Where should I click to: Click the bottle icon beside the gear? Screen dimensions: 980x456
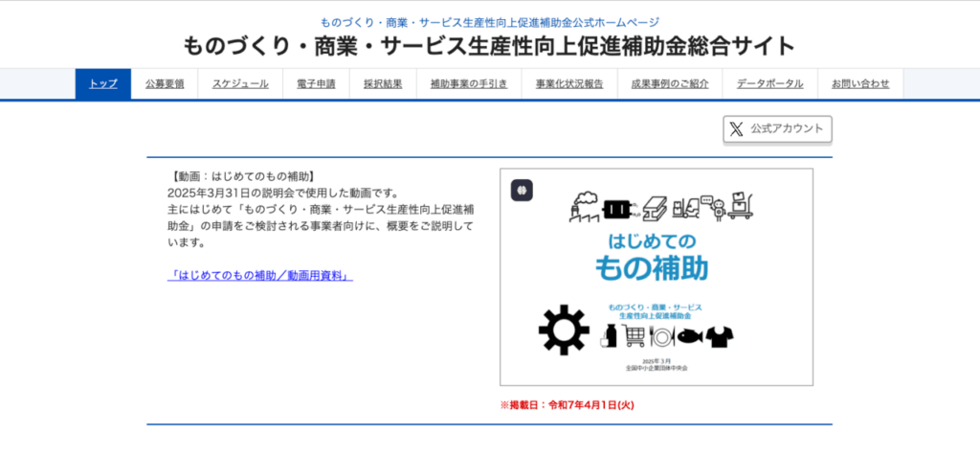point(609,336)
